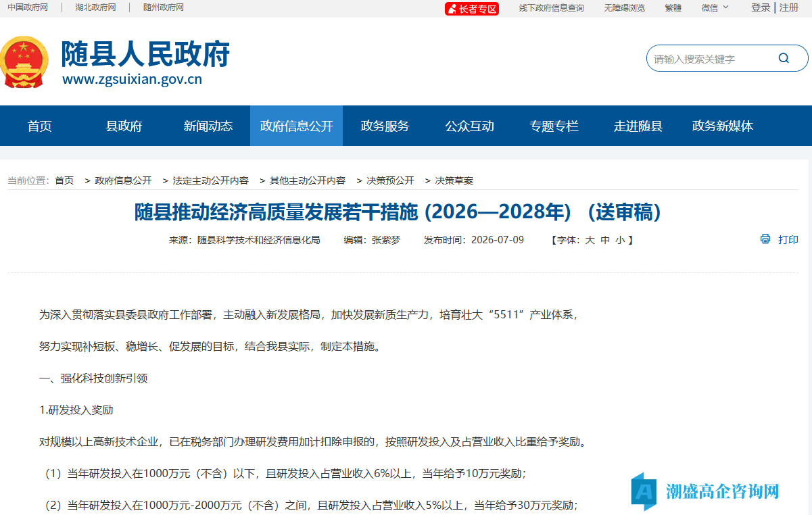
Task: Open the 长者专区 badge
Action: point(471,8)
